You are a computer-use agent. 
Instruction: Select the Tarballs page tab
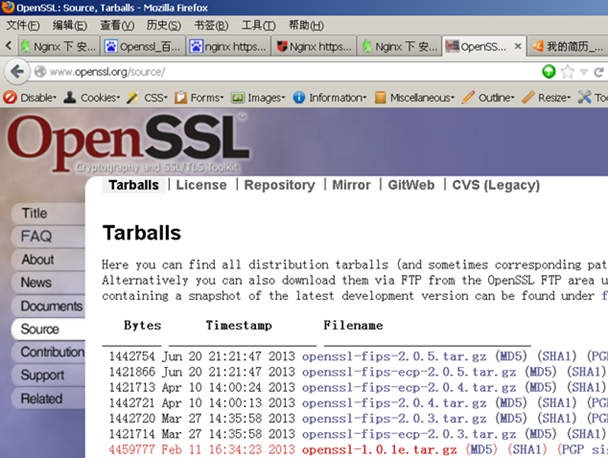[x=134, y=185]
